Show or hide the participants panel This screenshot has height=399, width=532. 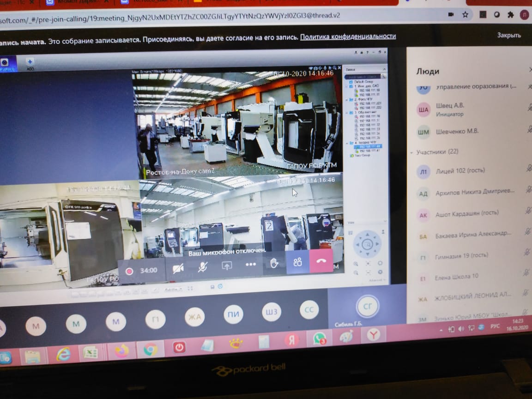[298, 262]
